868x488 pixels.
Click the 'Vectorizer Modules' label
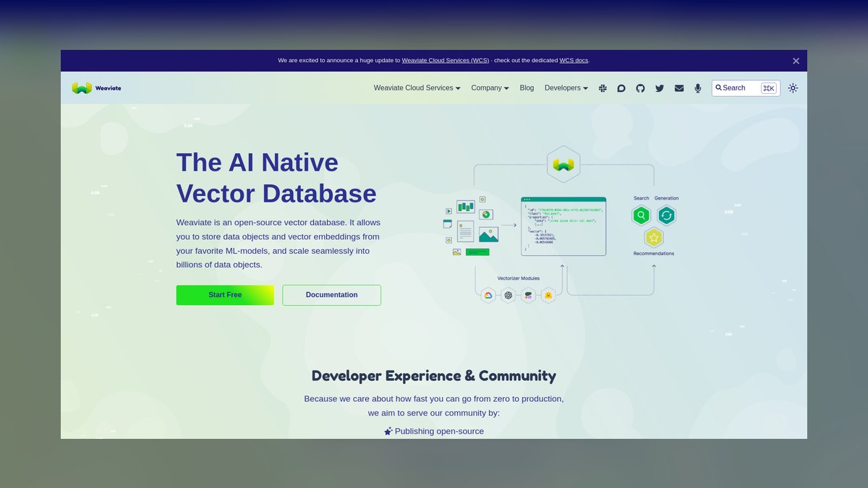[x=519, y=278]
